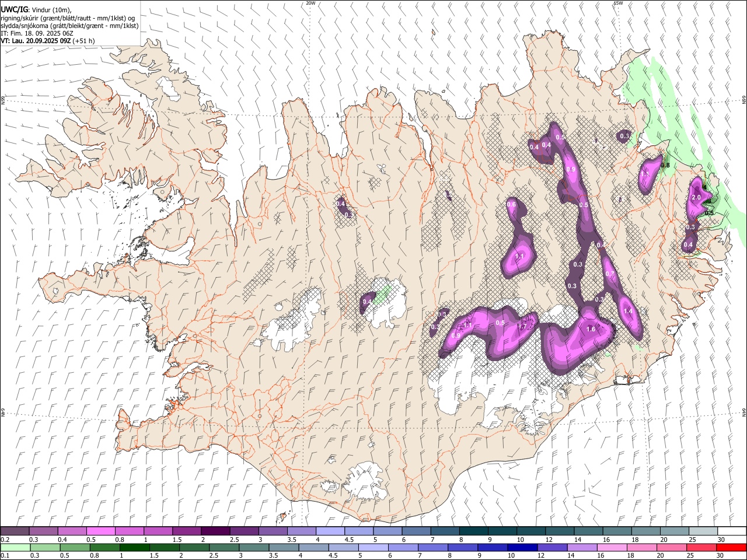The image size is (747, 560).
Task: Select lower legend swatch labeled 0.3
Action: tap(45, 547)
